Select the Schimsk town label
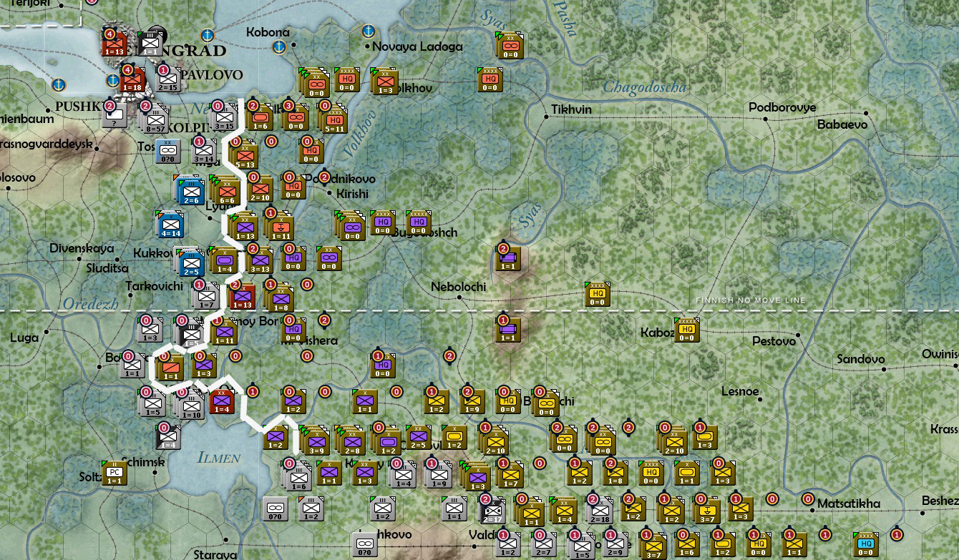Screen dimensions: 959x560 143,462
